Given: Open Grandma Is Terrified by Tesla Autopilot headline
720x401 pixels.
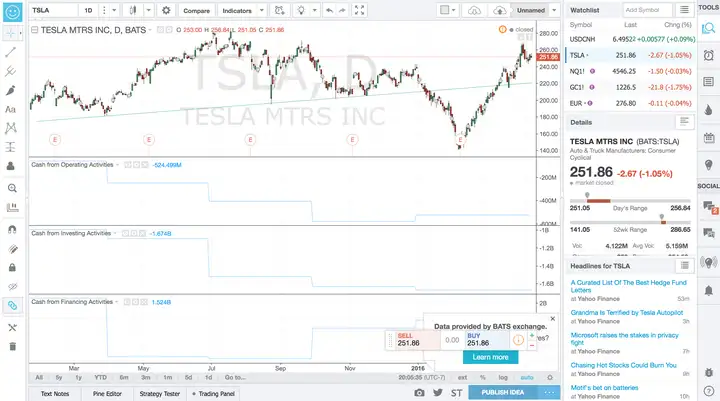Looking at the screenshot, I should point(627,312).
